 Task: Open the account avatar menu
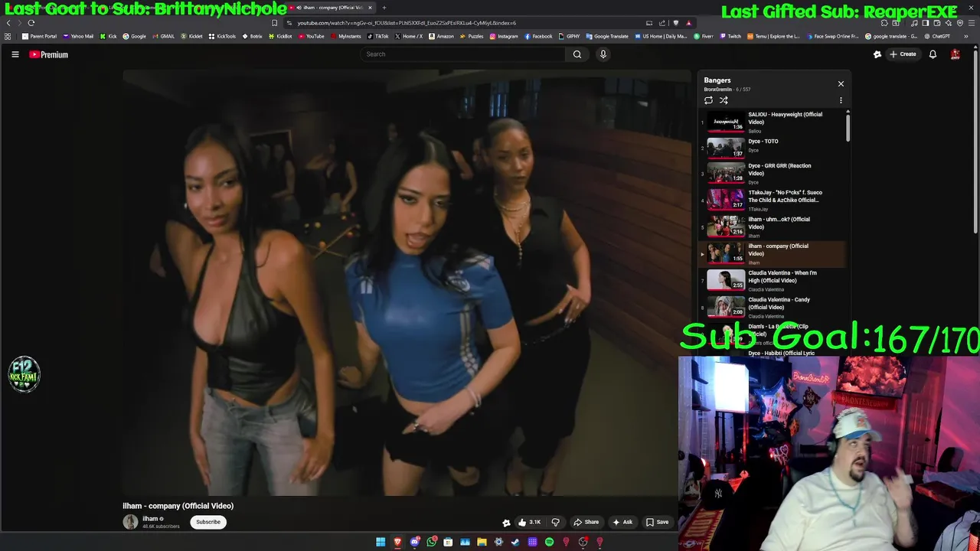point(955,54)
